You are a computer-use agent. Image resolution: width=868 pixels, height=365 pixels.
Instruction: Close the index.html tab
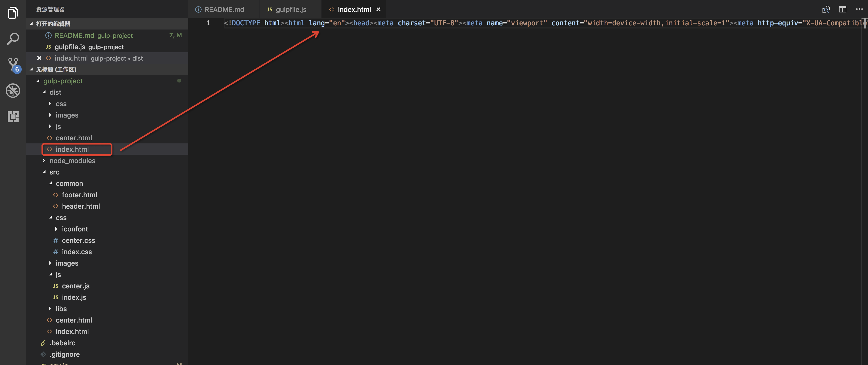coord(378,9)
